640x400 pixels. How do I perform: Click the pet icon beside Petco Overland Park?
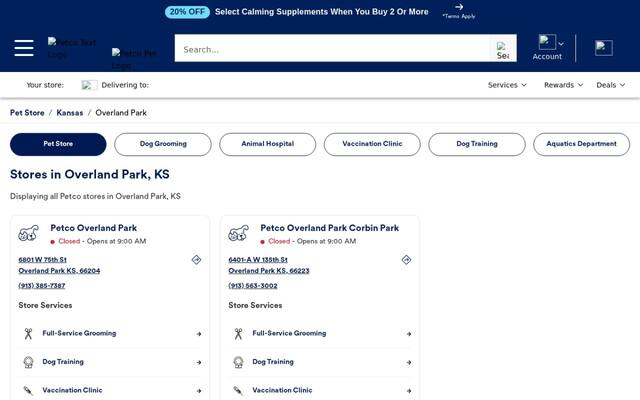pyautogui.click(x=29, y=233)
